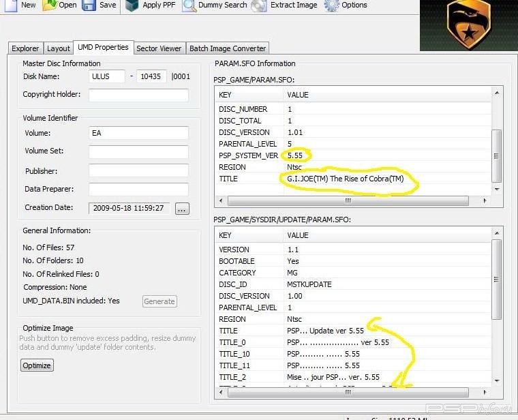518x420 pixels.
Task: Click the New file toolbar icon
Action: coord(10,5)
